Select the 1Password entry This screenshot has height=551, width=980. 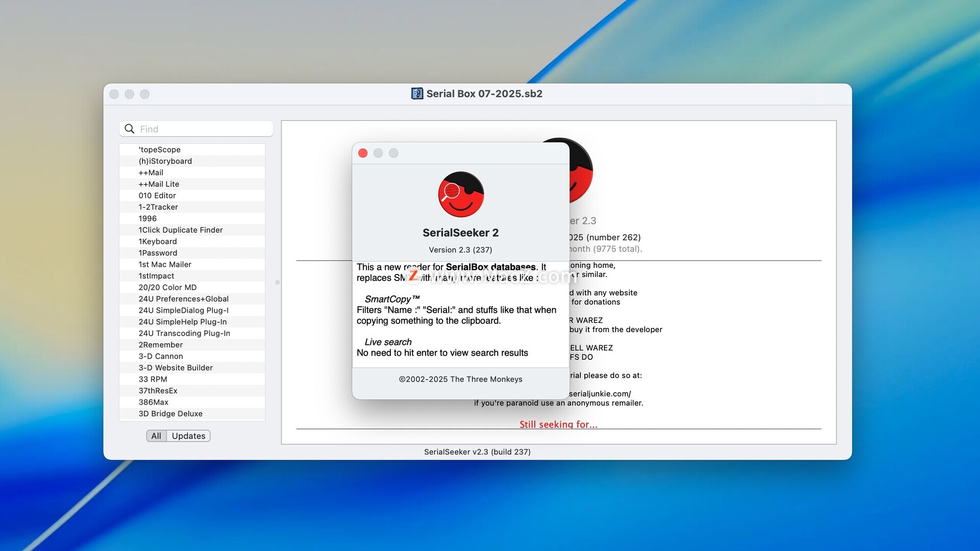[x=192, y=253]
